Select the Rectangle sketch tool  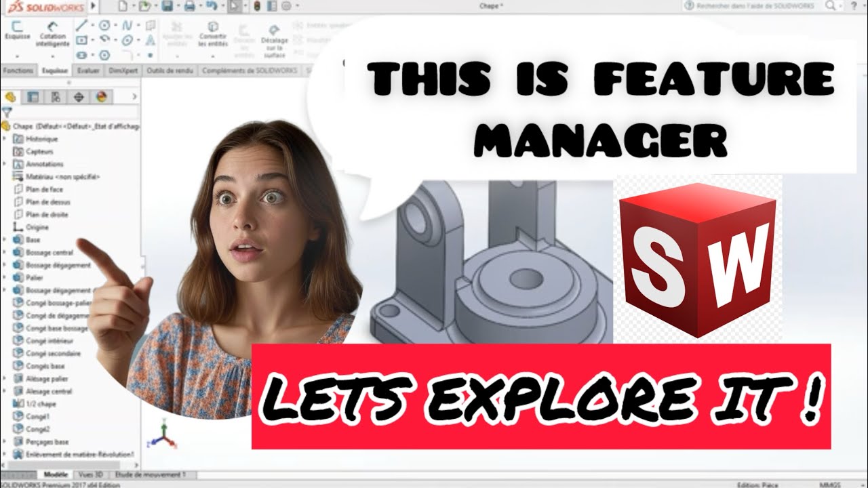[81, 41]
